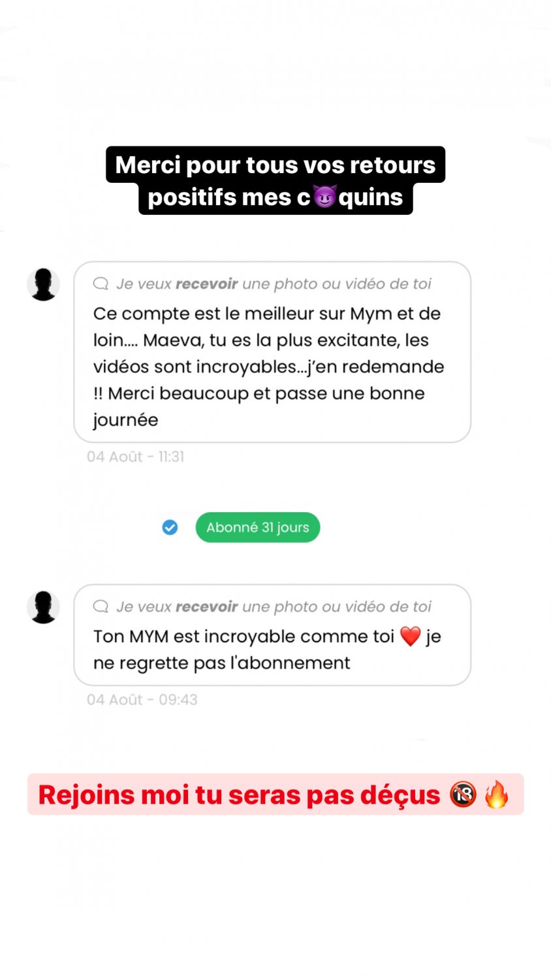Click the devil emoji in the headline
Screen dimensions: 551x980
click(324, 197)
